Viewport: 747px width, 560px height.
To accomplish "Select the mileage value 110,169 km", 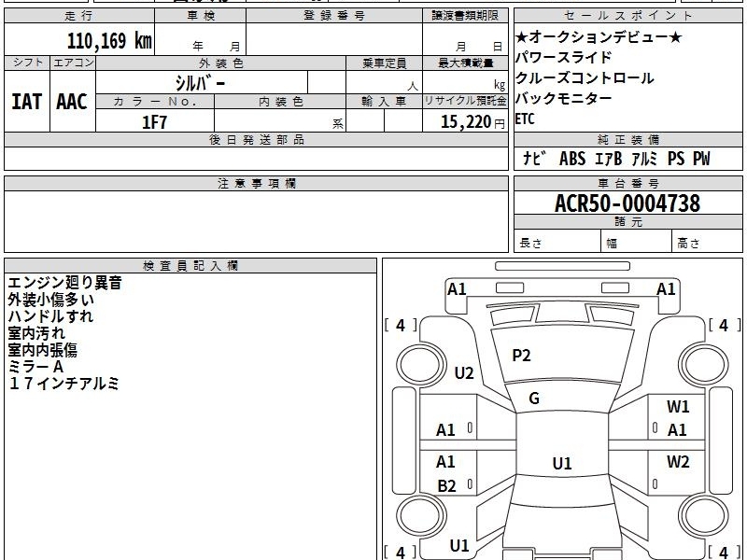I will [x=109, y=41].
